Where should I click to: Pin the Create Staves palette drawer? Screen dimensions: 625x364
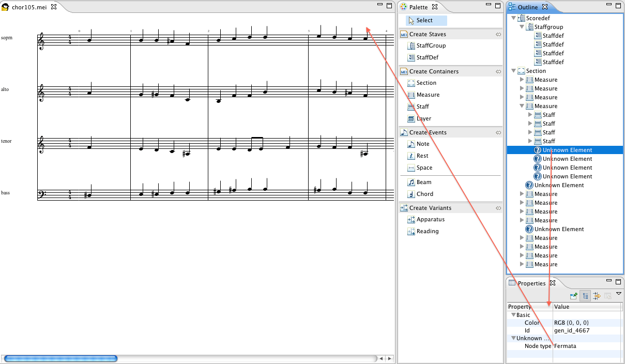[498, 35]
